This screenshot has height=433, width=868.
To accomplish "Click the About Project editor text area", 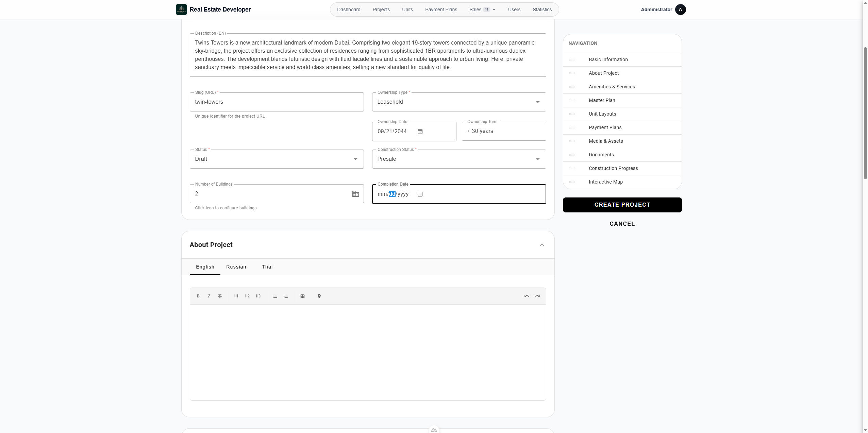I will (x=368, y=352).
